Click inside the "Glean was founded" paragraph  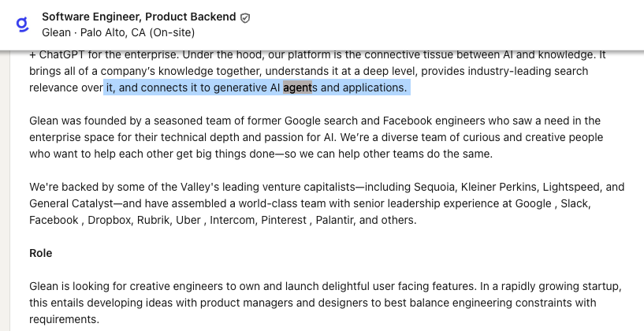point(315,137)
